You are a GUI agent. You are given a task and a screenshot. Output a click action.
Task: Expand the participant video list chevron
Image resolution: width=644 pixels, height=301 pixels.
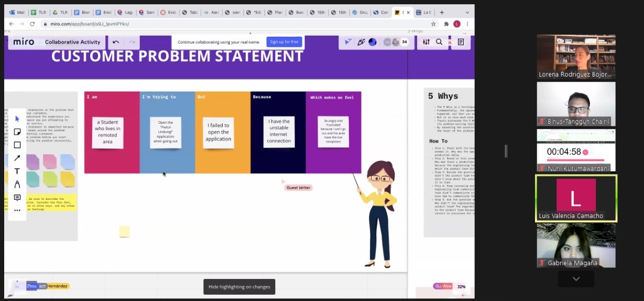click(576, 279)
